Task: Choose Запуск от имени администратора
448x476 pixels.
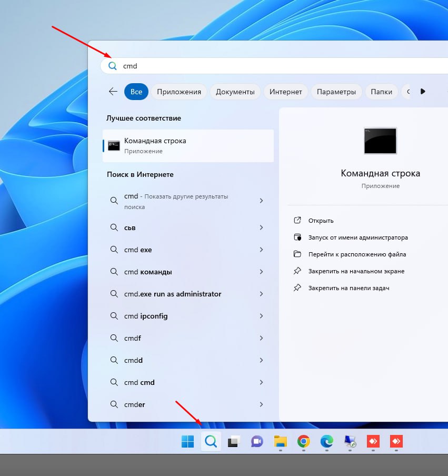Action: click(x=358, y=237)
